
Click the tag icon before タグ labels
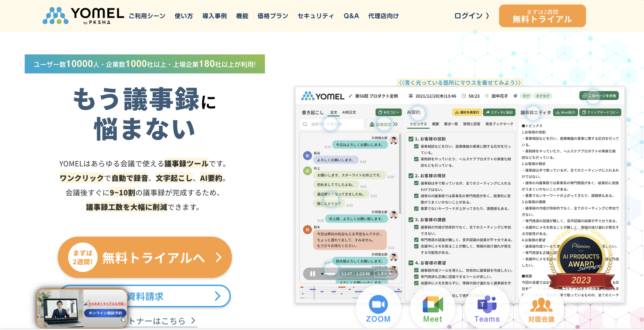tap(515, 96)
